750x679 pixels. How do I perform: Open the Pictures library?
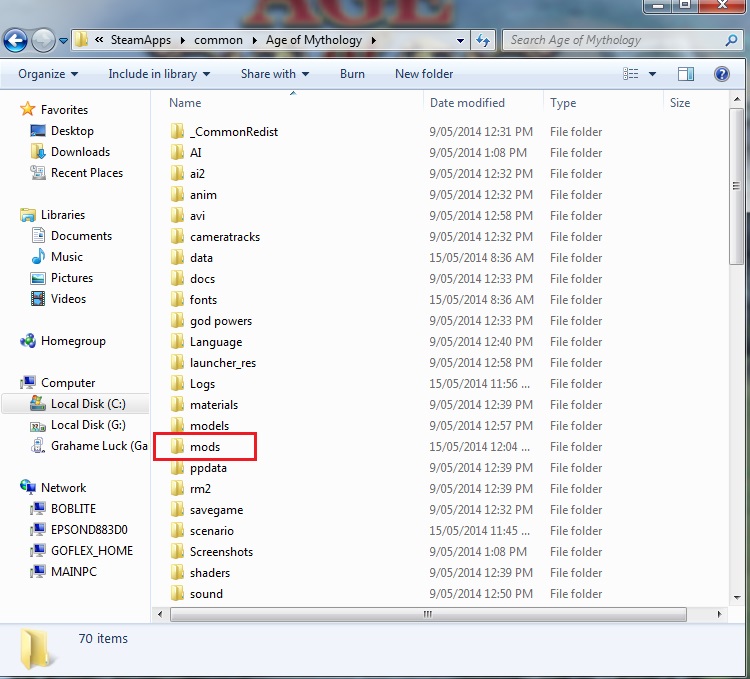pyautogui.click(x=72, y=278)
